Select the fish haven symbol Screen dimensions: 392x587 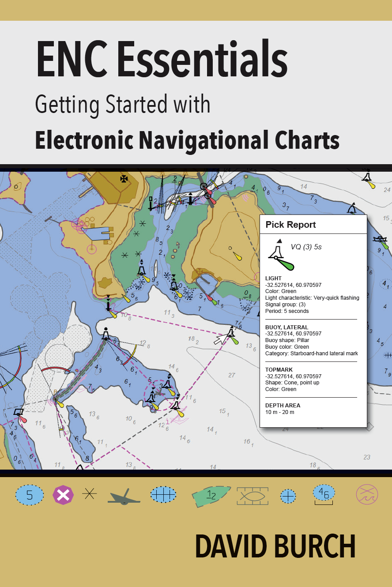point(252,494)
